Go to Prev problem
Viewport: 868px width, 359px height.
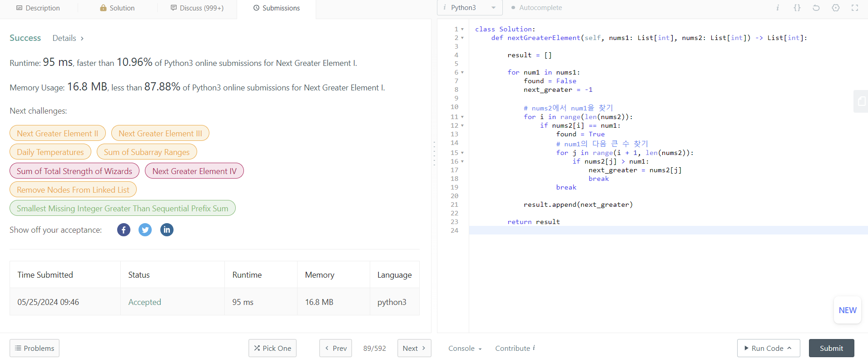tap(336, 348)
